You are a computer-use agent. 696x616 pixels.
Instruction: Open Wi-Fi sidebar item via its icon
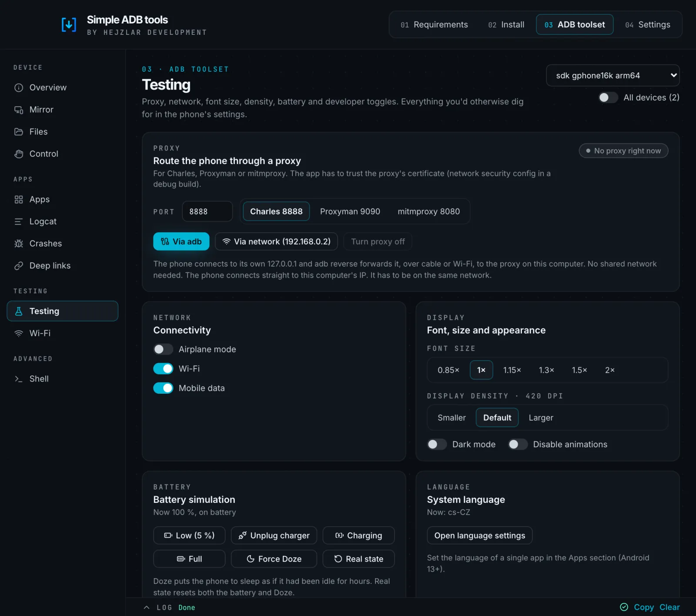coord(19,333)
